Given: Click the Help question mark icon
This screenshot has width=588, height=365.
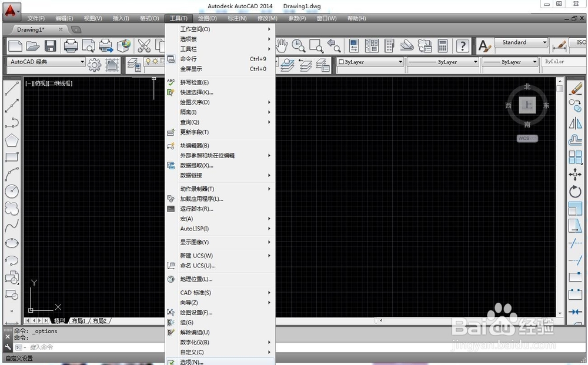Looking at the screenshot, I should pyautogui.click(x=462, y=46).
